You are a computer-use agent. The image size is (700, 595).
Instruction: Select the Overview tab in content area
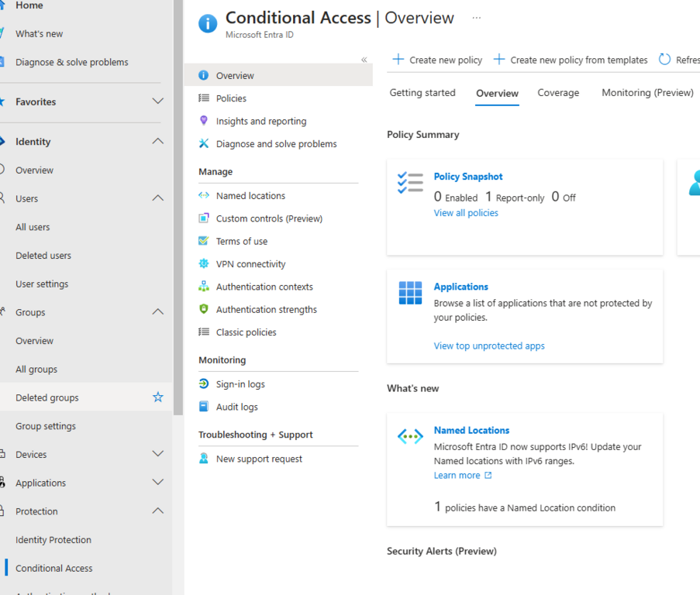497,93
